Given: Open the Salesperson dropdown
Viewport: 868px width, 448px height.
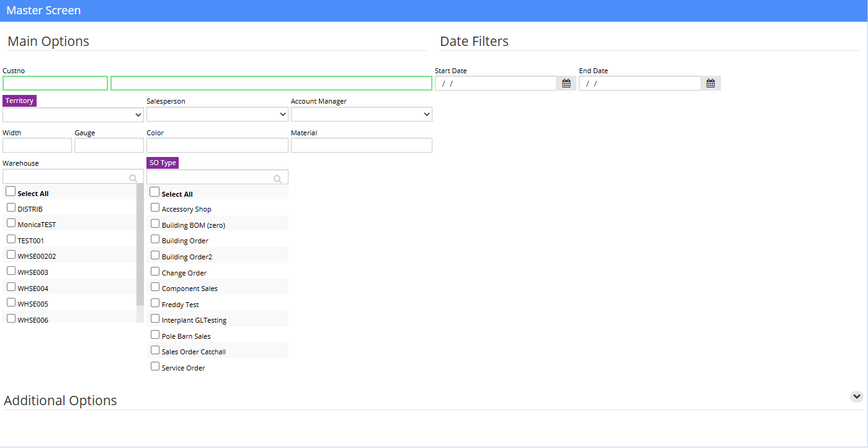Looking at the screenshot, I should click(x=217, y=114).
